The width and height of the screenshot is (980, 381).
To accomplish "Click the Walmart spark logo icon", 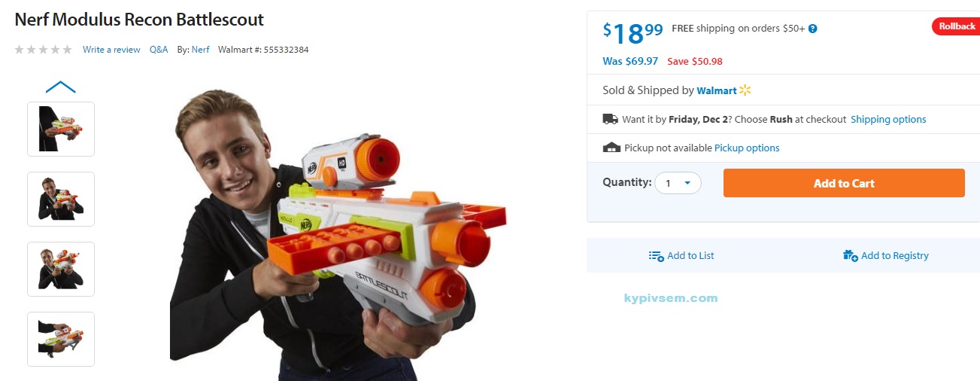I will [x=745, y=90].
